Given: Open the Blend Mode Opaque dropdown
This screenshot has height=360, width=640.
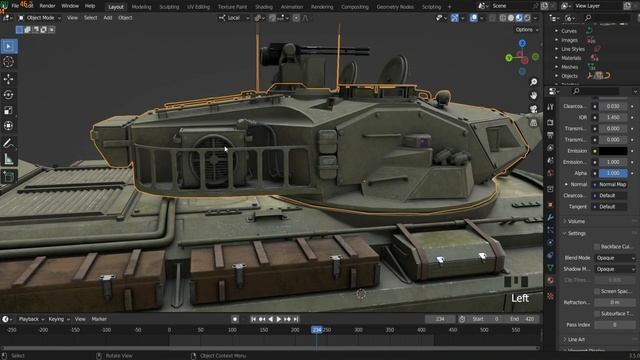Looking at the screenshot, I should point(615,258).
